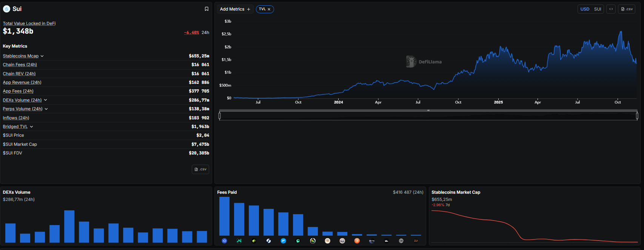The image size is (644, 250).
Task: Open the Add Metrics menu
Action: pyautogui.click(x=235, y=9)
